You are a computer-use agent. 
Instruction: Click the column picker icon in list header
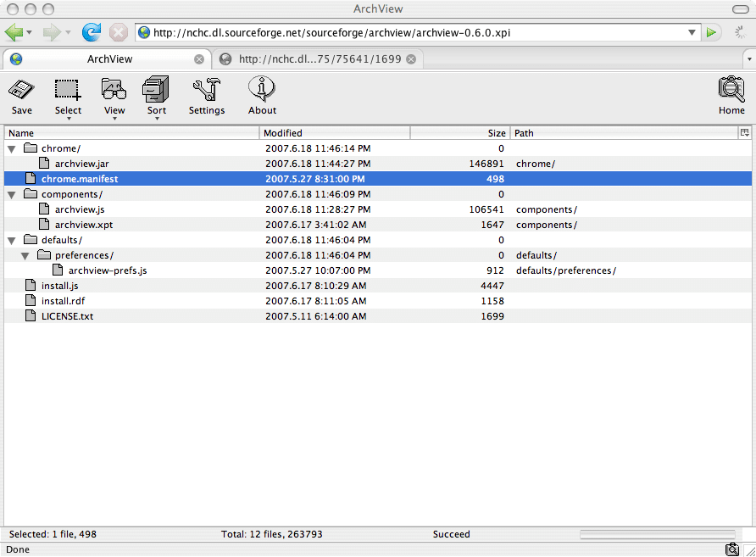[744, 132]
